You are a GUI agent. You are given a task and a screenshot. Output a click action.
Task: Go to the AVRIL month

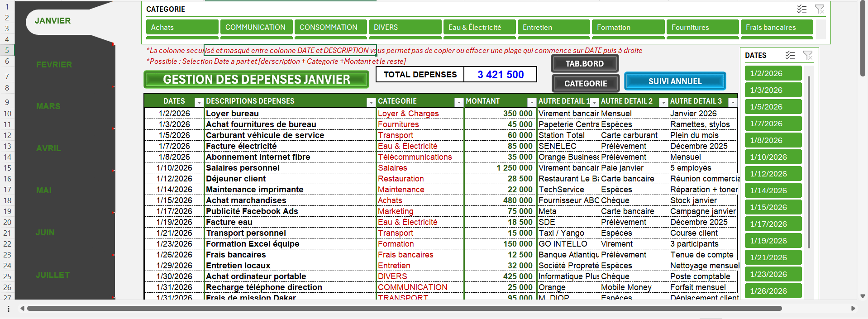[48, 148]
